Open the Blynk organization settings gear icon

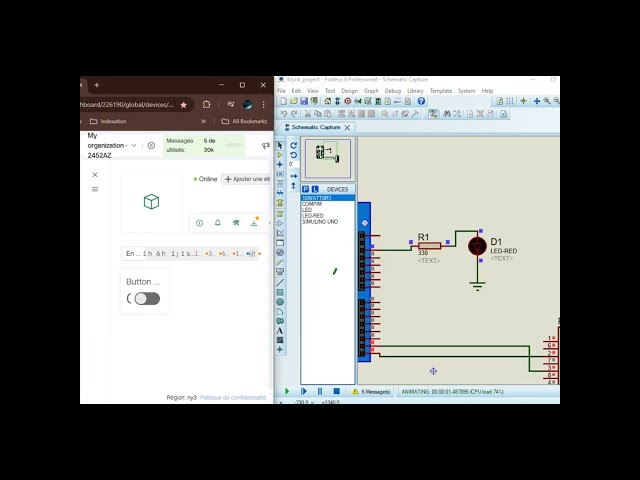click(151, 145)
